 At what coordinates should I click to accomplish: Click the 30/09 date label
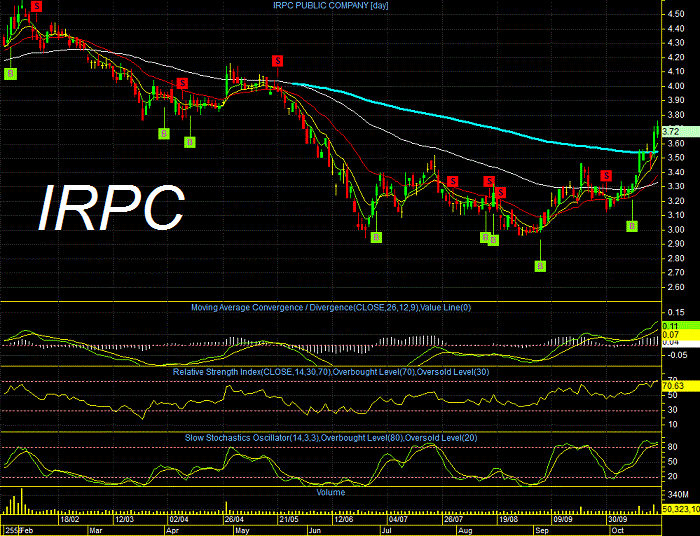tap(618, 519)
